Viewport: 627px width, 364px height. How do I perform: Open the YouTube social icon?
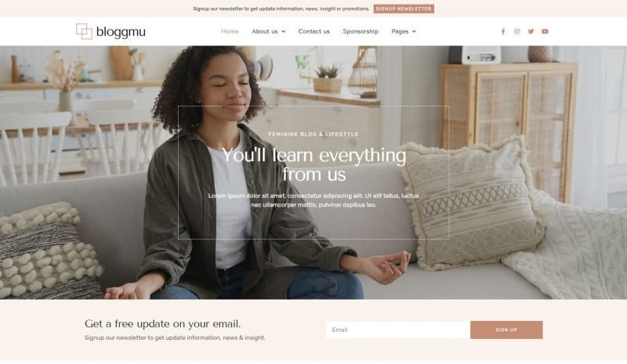(545, 31)
